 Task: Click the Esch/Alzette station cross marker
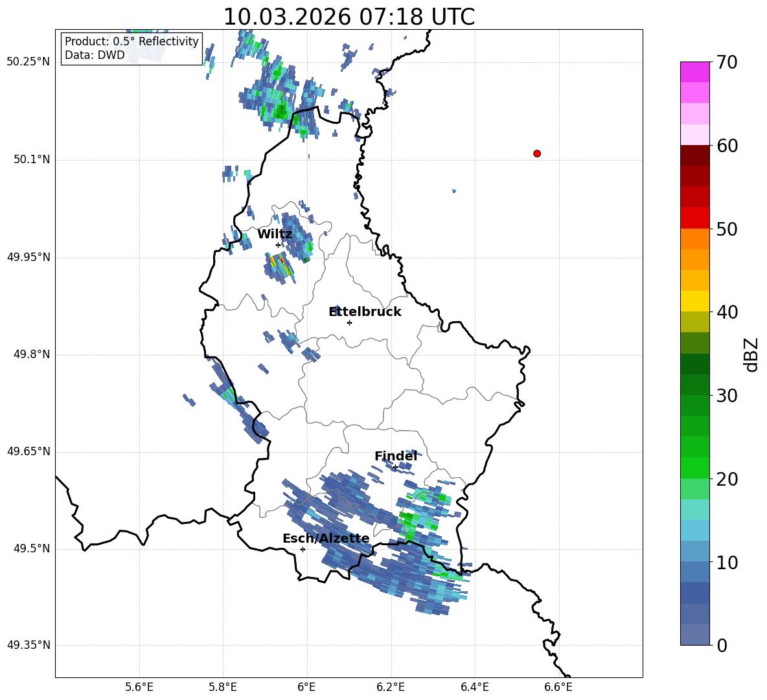tap(303, 549)
